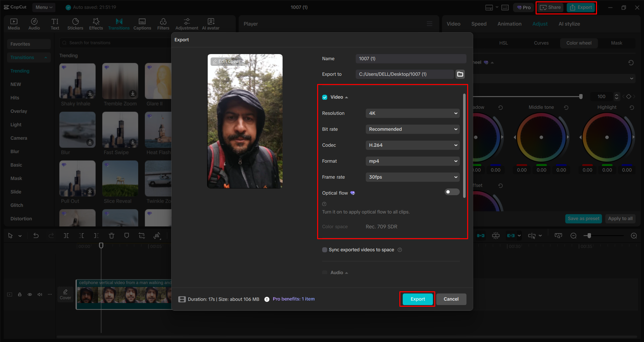Enable the Optical flow toggle
This screenshot has width=644, height=342.
pyautogui.click(x=452, y=192)
